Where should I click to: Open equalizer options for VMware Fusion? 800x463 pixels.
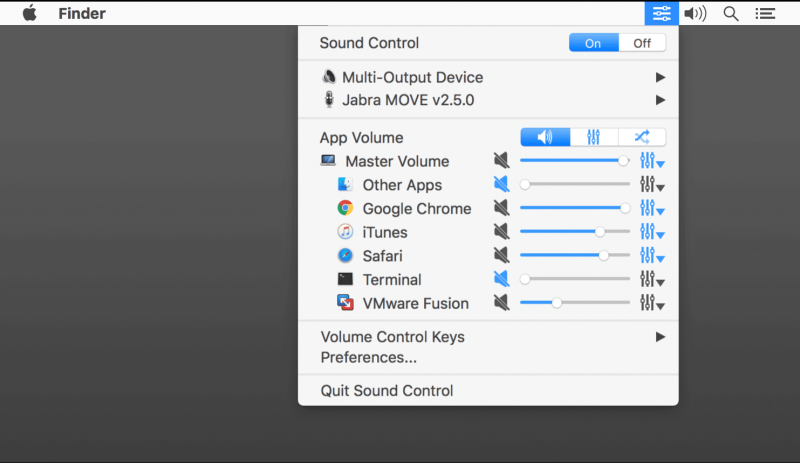coord(651,303)
